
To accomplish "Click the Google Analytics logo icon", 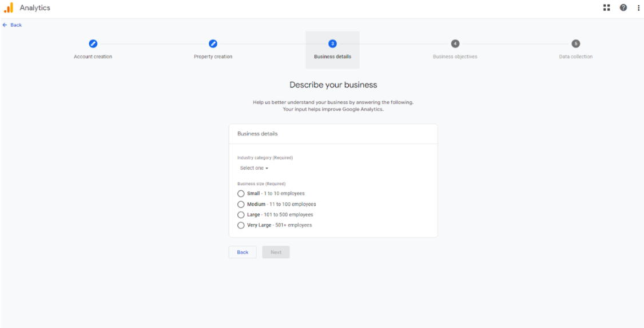I will [x=9, y=8].
